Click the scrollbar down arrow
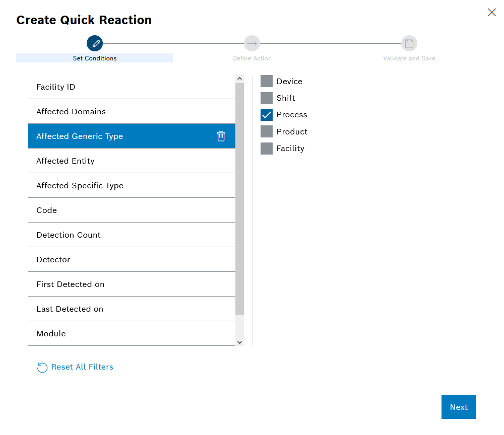 tap(239, 342)
